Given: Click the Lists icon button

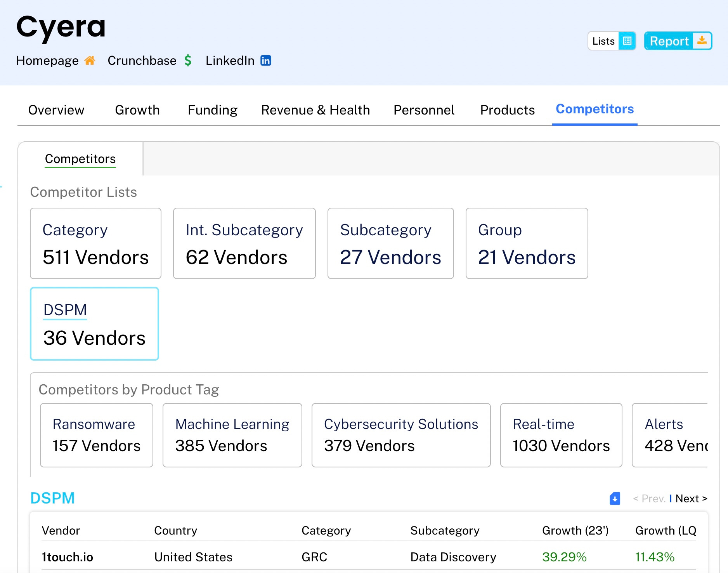Looking at the screenshot, I should click(x=627, y=41).
